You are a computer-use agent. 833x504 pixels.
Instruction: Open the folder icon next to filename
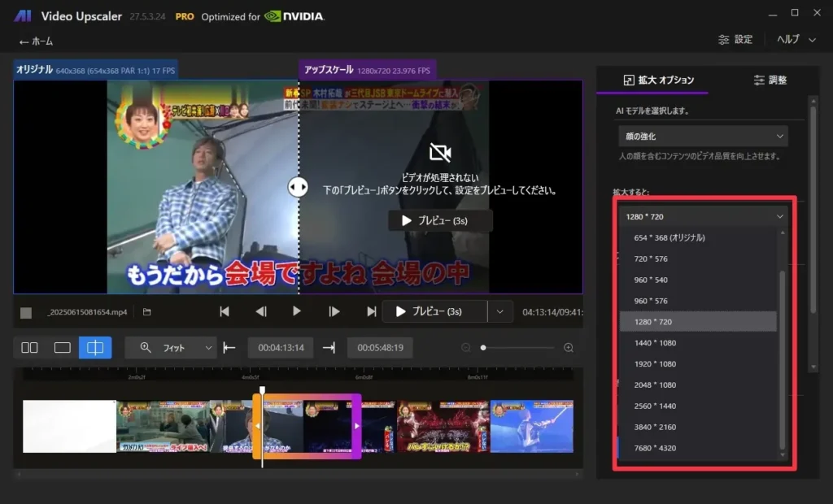point(147,311)
